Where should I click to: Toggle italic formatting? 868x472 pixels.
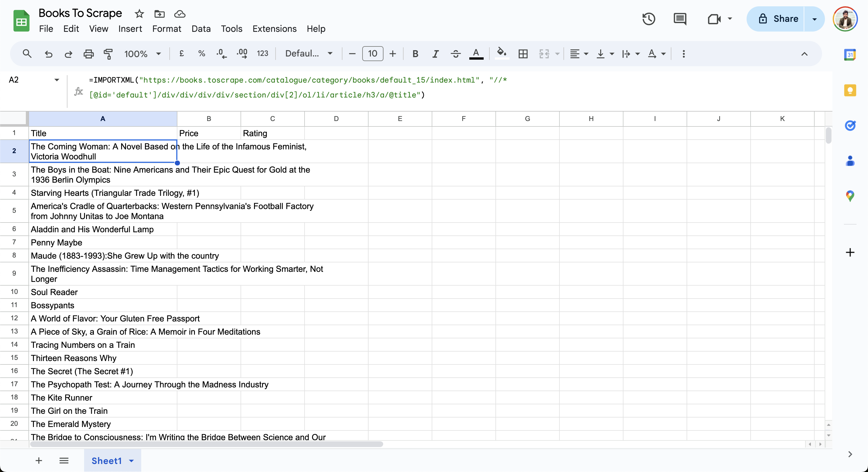pyautogui.click(x=435, y=54)
